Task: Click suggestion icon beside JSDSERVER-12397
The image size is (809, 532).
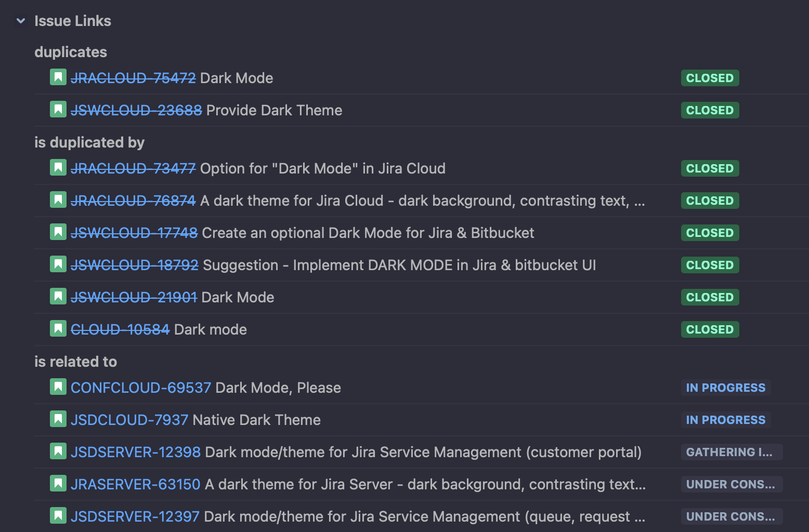Action: [58, 516]
